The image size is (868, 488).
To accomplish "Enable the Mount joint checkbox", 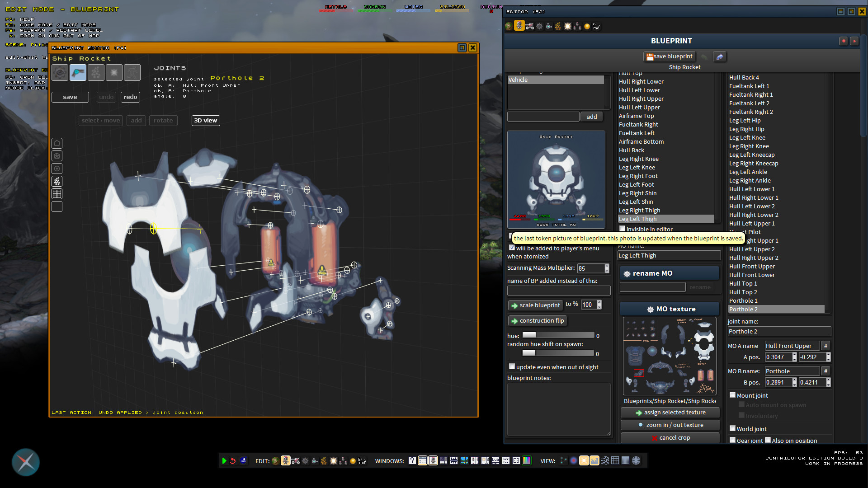I will tap(732, 395).
